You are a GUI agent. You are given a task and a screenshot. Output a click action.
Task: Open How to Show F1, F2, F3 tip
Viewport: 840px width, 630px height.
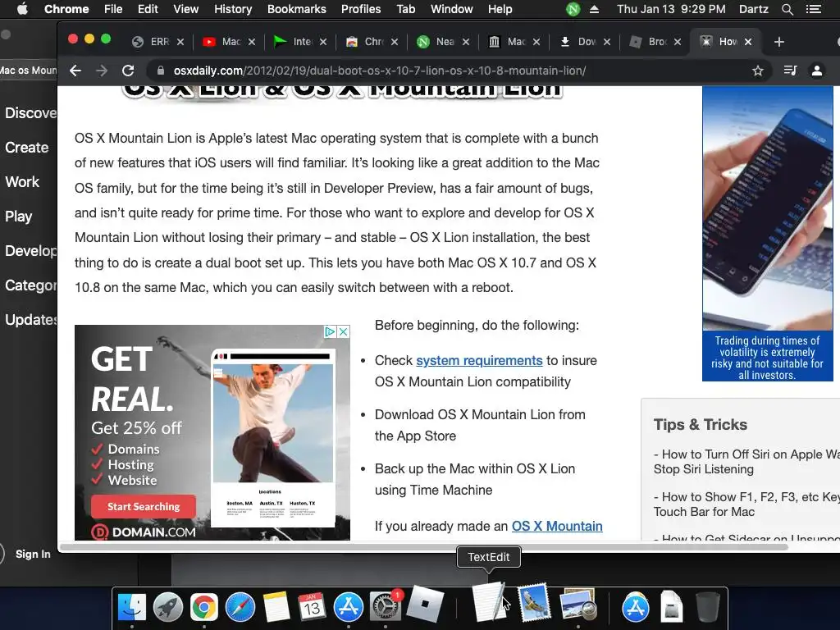(746, 504)
